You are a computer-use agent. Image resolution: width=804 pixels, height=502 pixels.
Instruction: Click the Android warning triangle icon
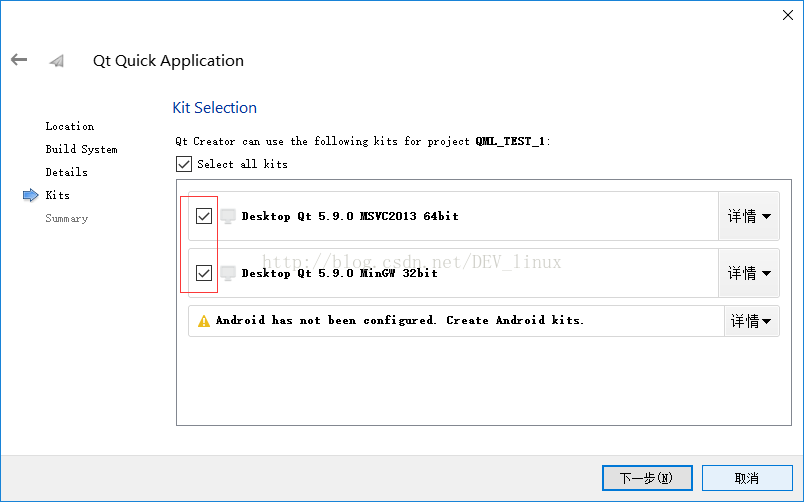pos(204,321)
